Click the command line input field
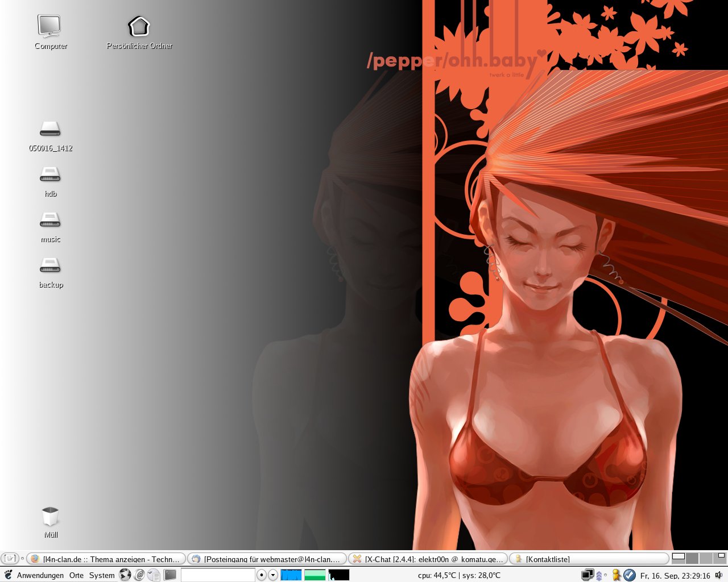This screenshot has height=582, width=728. point(218,575)
